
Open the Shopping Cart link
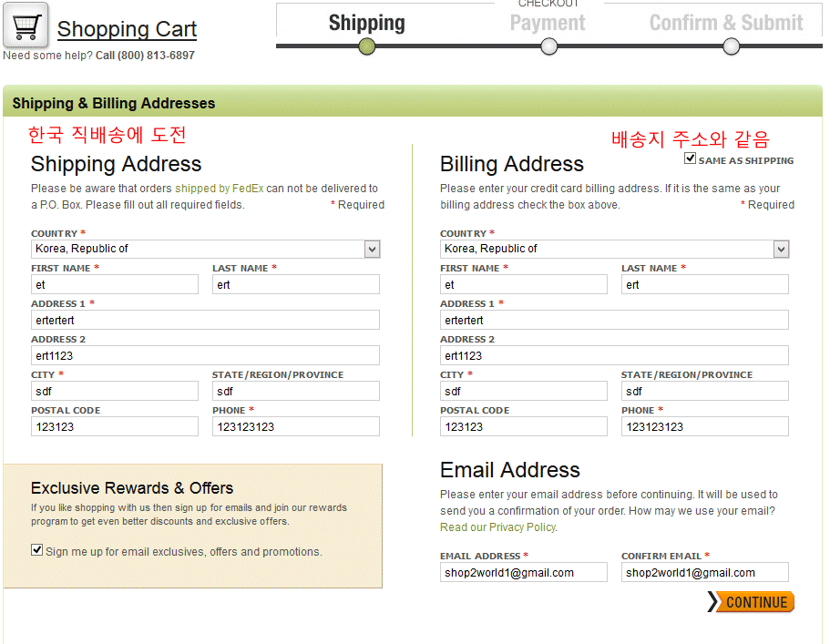coord(127,29)
